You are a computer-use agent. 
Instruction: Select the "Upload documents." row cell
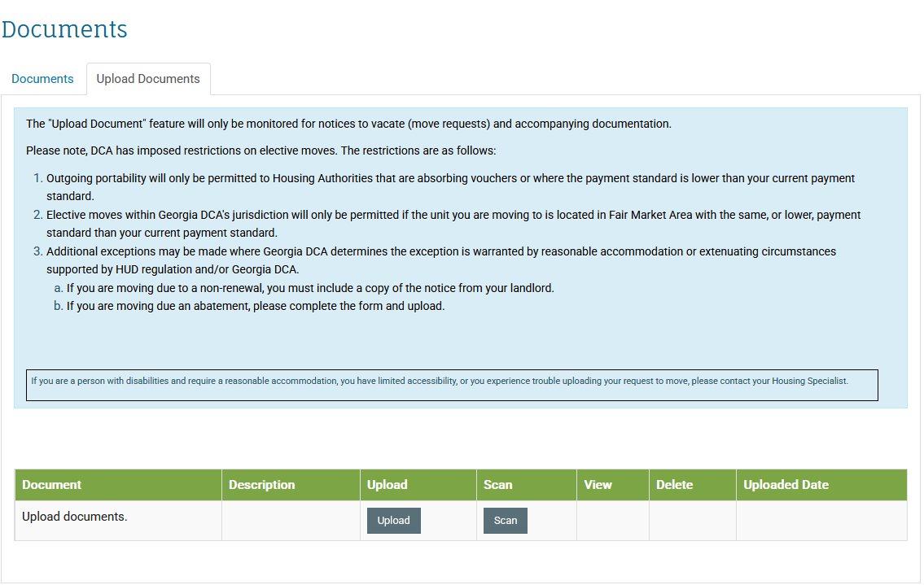pos(75,517)
